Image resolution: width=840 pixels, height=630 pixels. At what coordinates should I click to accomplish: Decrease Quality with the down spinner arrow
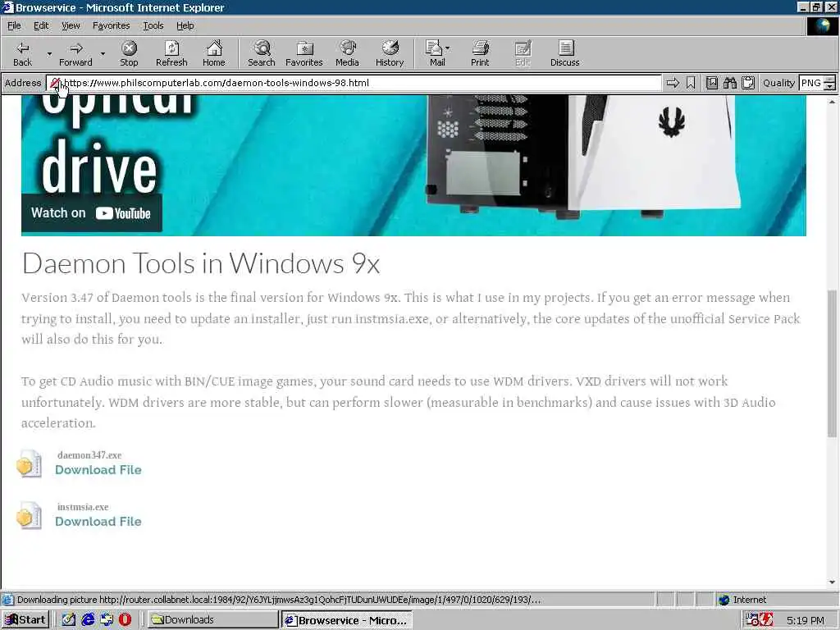pos(829,87)
